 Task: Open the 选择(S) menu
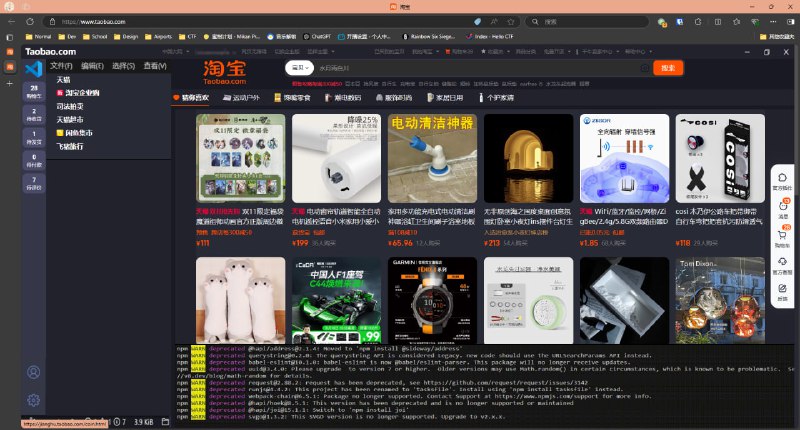[123, 66]
